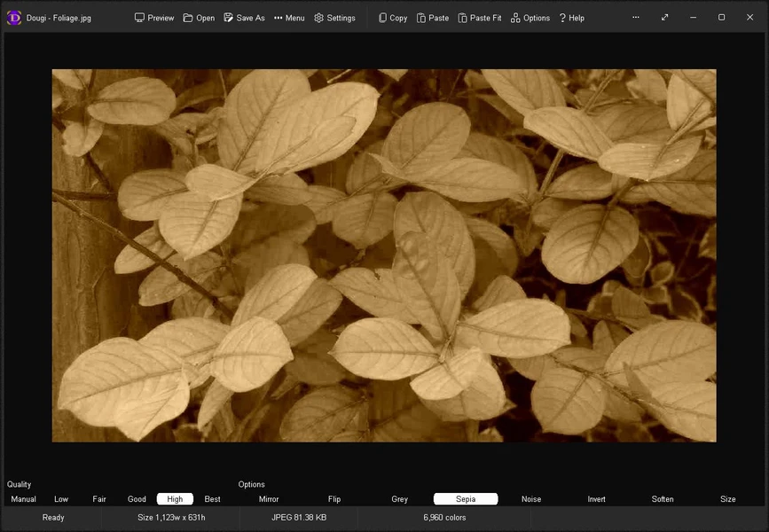Open Settings via gear icon
The width and height of the screenshot is (769, 532).
(319, 18)
